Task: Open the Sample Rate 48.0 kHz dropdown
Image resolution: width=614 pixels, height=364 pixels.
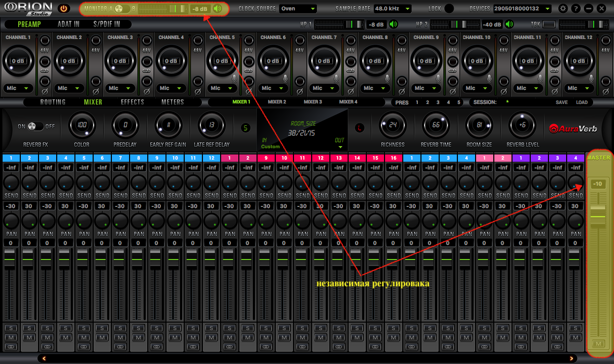Action: click(392, 9)
